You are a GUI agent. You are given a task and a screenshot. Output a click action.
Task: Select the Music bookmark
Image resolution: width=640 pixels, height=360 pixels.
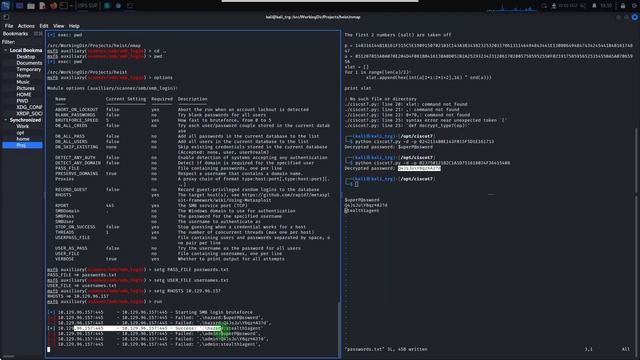tap(23, 82)
